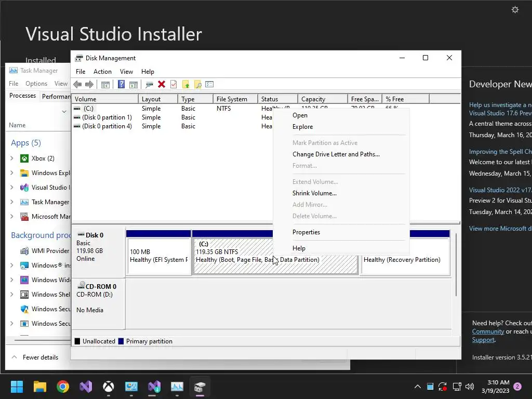Open the File menu in Disk Management

(81, 72)
